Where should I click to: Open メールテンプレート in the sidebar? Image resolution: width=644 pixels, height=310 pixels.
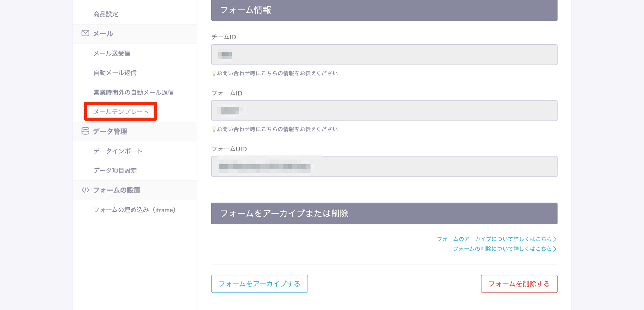(121, 112)
